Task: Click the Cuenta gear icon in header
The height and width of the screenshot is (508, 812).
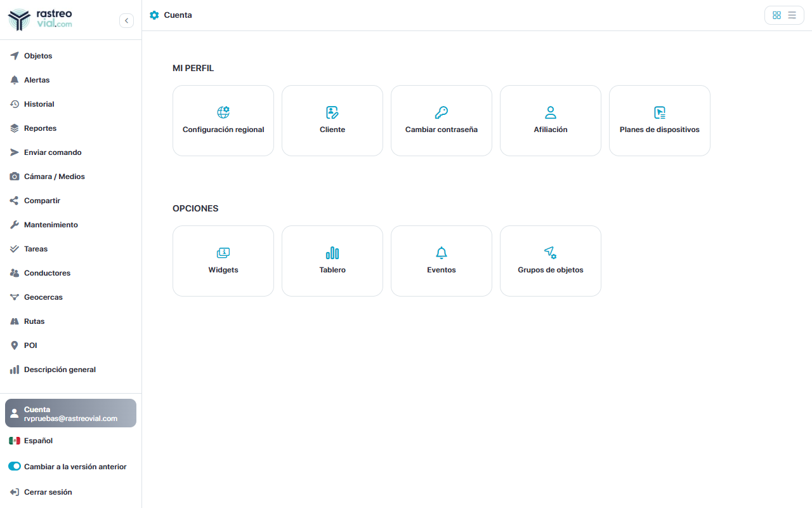Action: [154, 15]
